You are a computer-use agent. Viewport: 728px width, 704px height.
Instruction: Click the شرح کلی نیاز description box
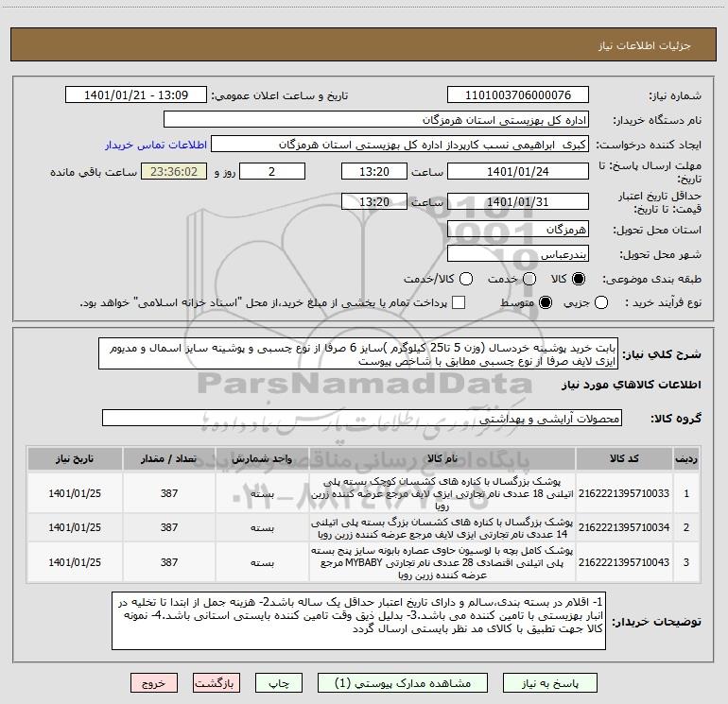[358, 354]
